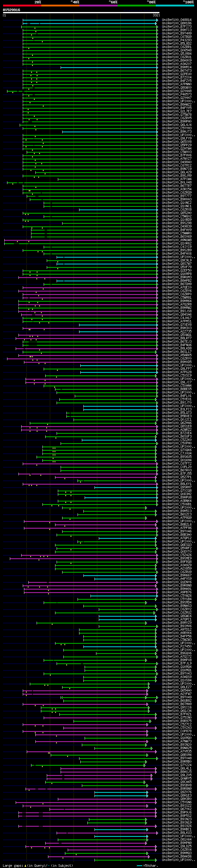Select the UniRef100_A7PNN0 label
The height and width of the screenshot is (868, 197).
pyautogui.click(x=176, y=84)
